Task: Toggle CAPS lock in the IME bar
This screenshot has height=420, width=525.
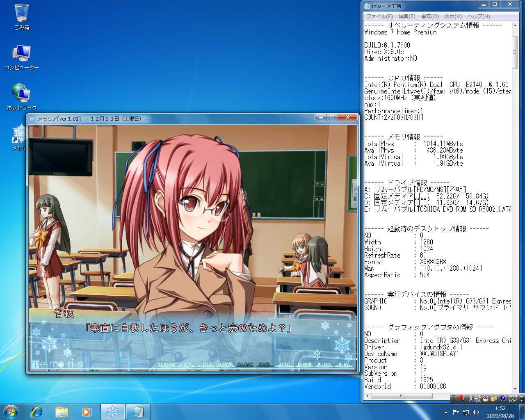Action: [513, 396]
